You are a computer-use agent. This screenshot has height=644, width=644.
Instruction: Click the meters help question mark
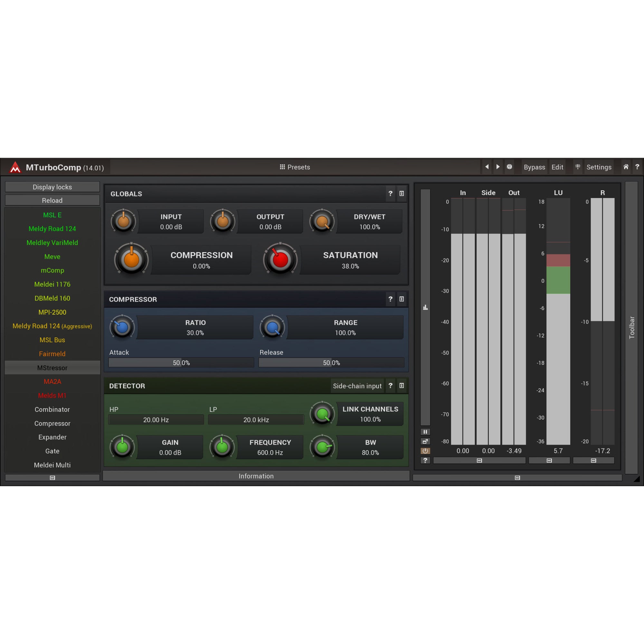425,460
